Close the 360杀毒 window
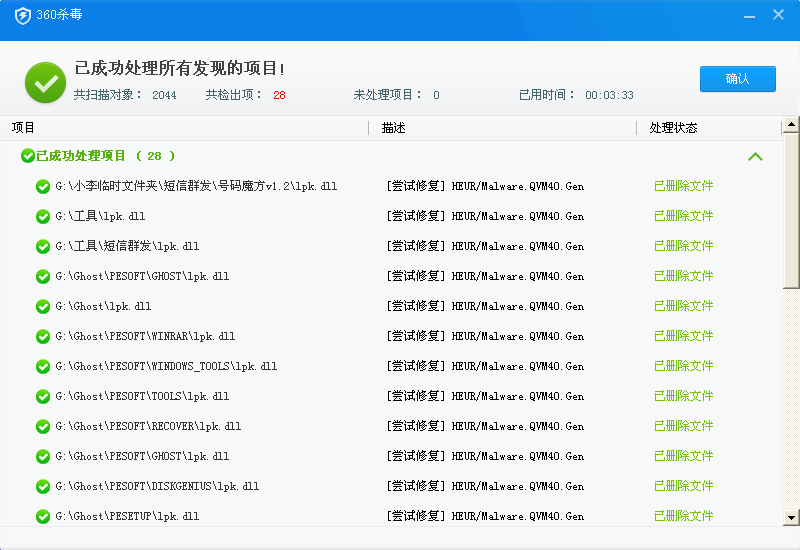800x550 pixels. [778, 15]
